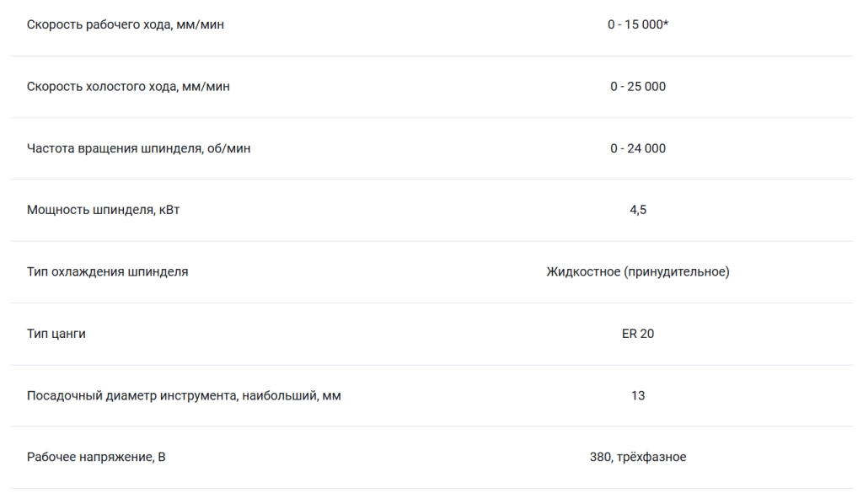Select the spindle power value "4,5"
Viewport: 863px width, 504px height.
tap(638, 210)
